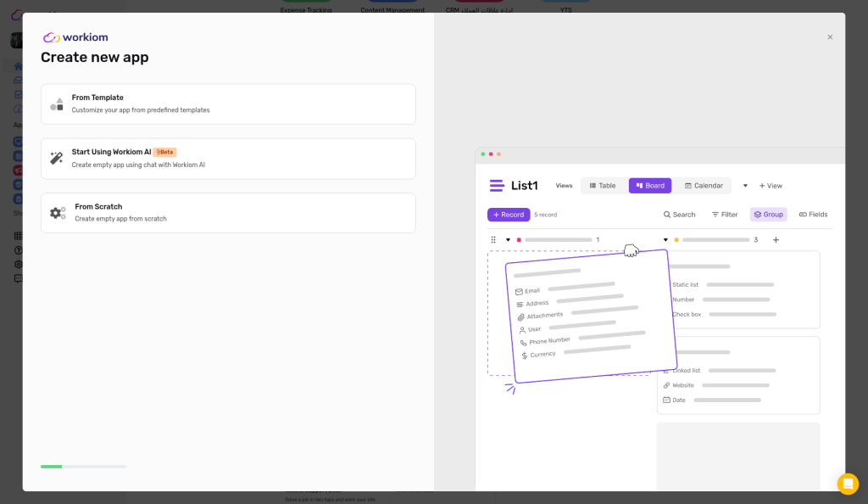Click the gears icon for From Scratch
Viewport: 868px width, 504px height.
point(58,213)
